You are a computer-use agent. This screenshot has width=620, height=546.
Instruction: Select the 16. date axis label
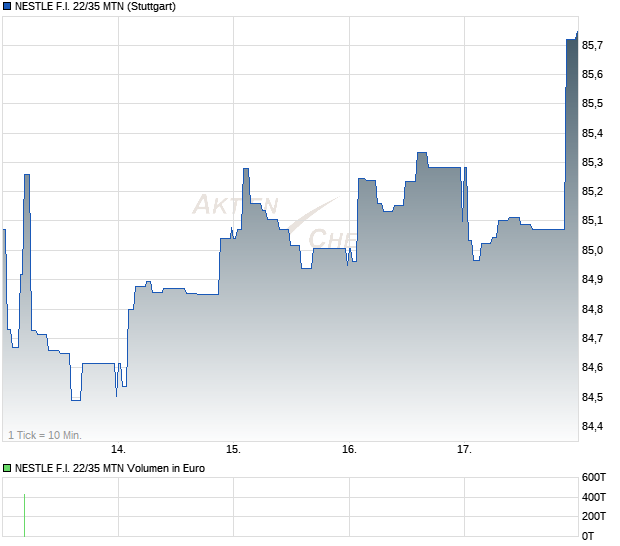pos(349,449)
